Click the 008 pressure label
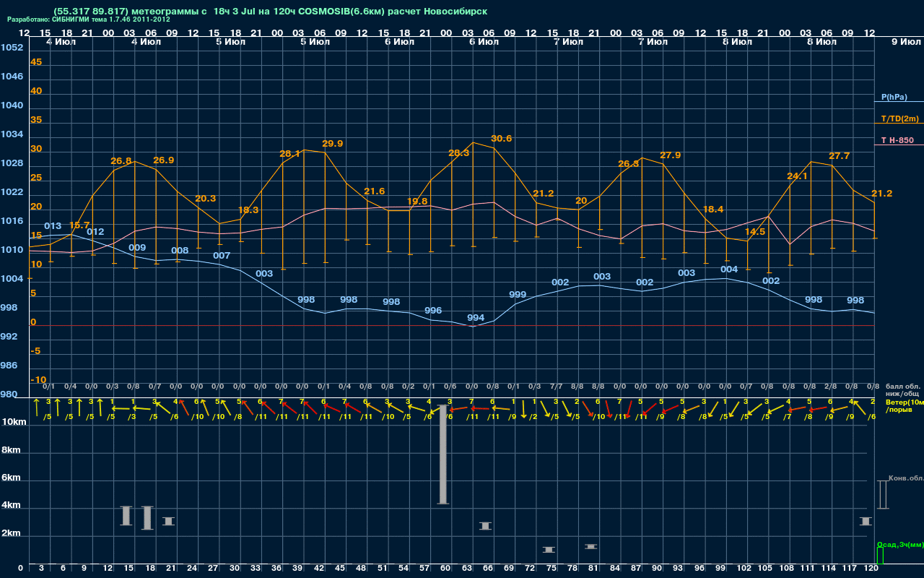This screenshot has height=578, width=924. tap(180, 250)
